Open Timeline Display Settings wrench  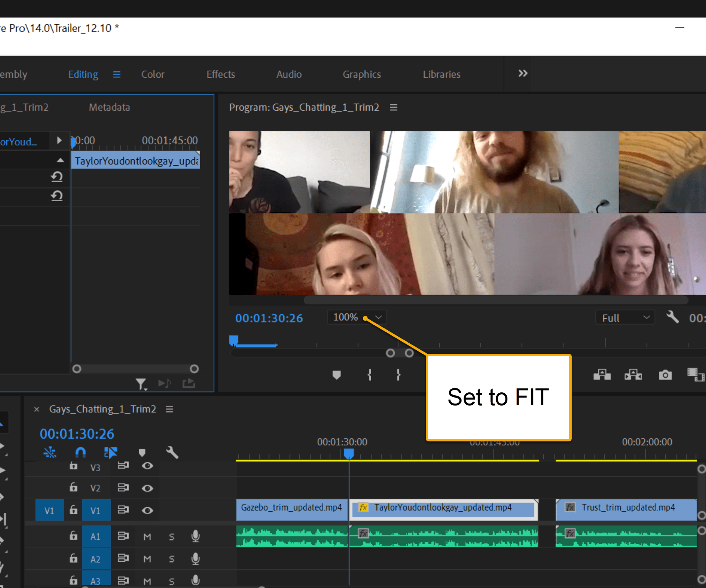[172, 452]
